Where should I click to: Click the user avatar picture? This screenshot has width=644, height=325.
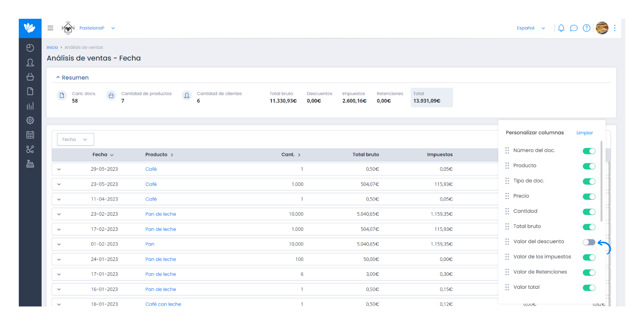(x=602, y=28)
